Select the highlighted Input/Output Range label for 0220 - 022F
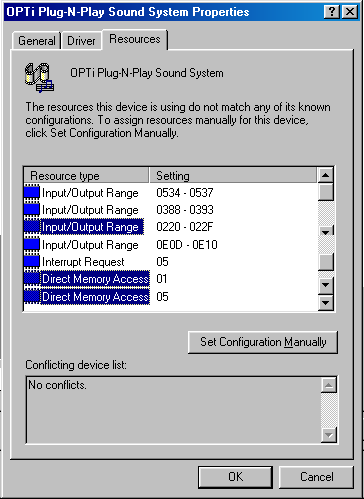Image resolution: width=364 pixels, height=499 pixels. click(x=92, y=227)
